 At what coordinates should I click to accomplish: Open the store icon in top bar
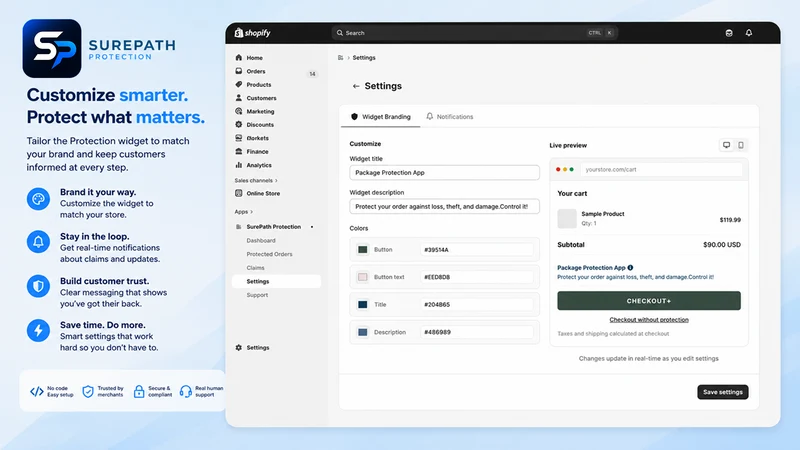(729, 33)
